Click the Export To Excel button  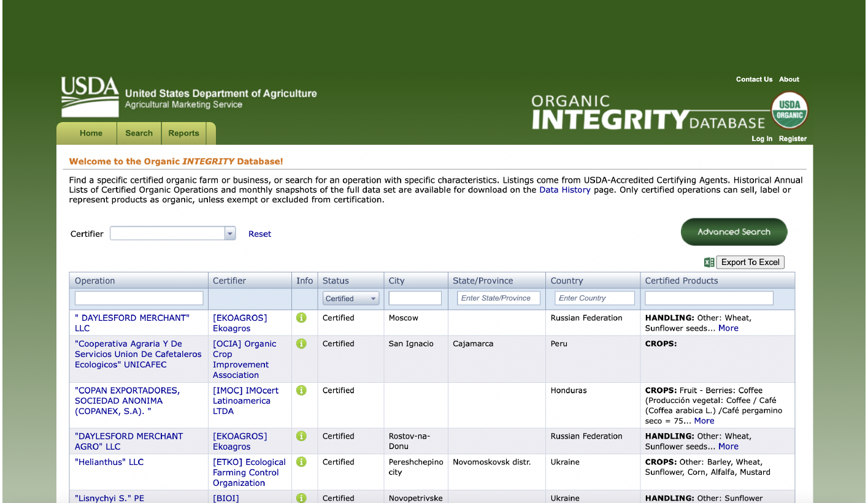coord(750,262)
